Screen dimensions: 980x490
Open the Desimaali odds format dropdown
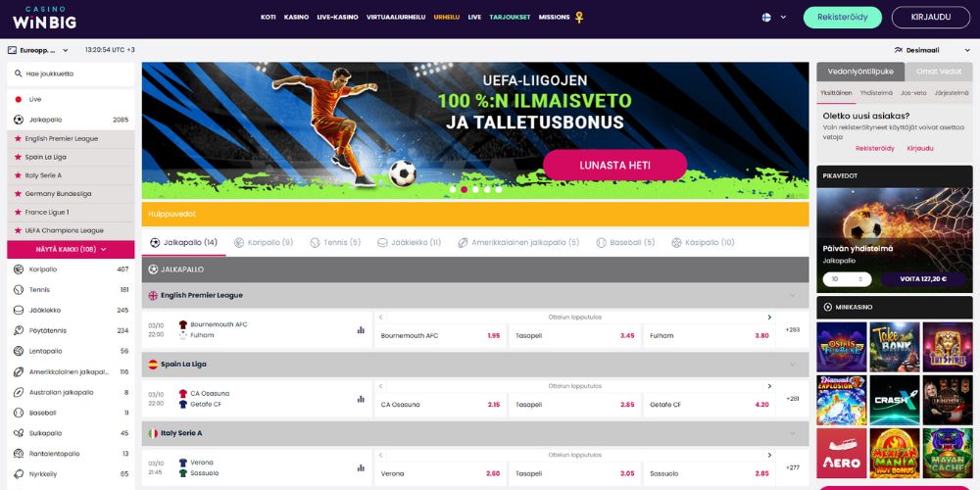924,50
